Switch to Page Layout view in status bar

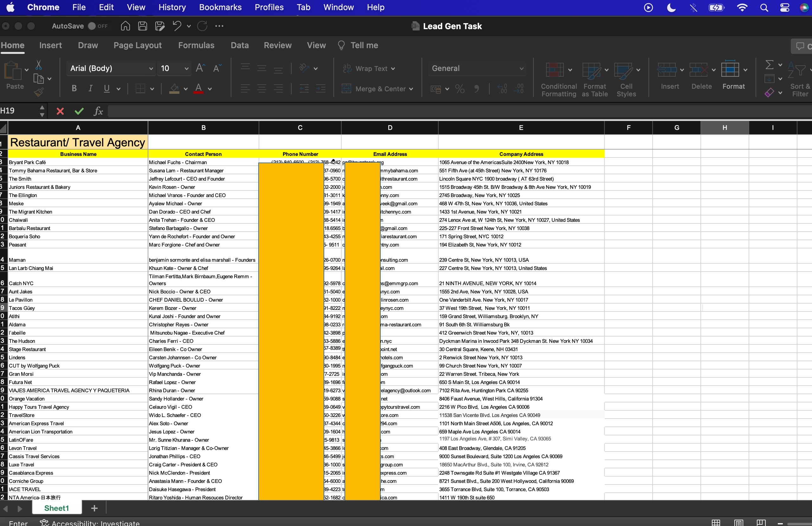pos(739,523)
